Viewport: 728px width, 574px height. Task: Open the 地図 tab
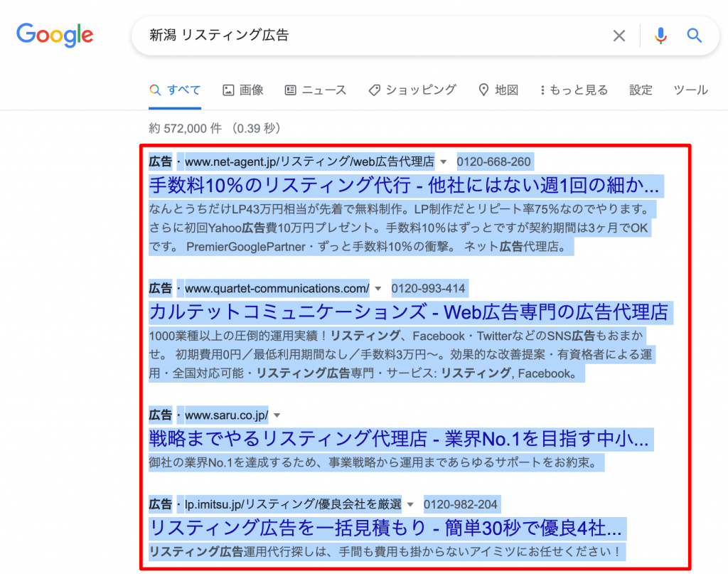click(498, 90)
